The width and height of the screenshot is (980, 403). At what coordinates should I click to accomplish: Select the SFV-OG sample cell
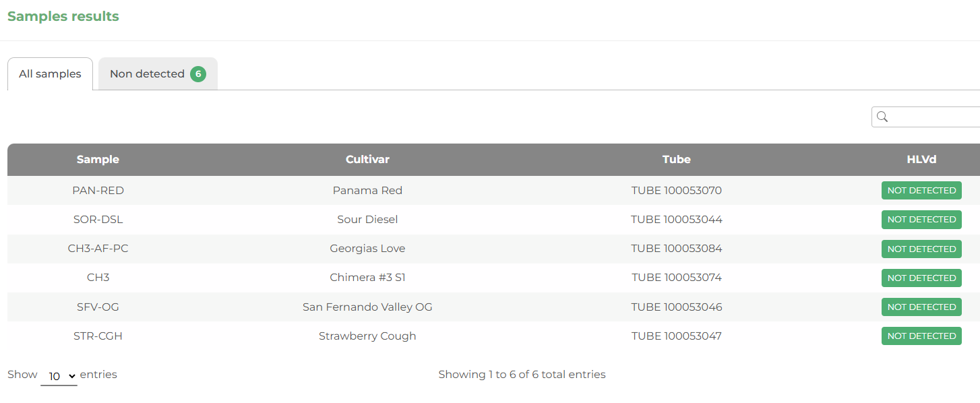coord(98,307)
